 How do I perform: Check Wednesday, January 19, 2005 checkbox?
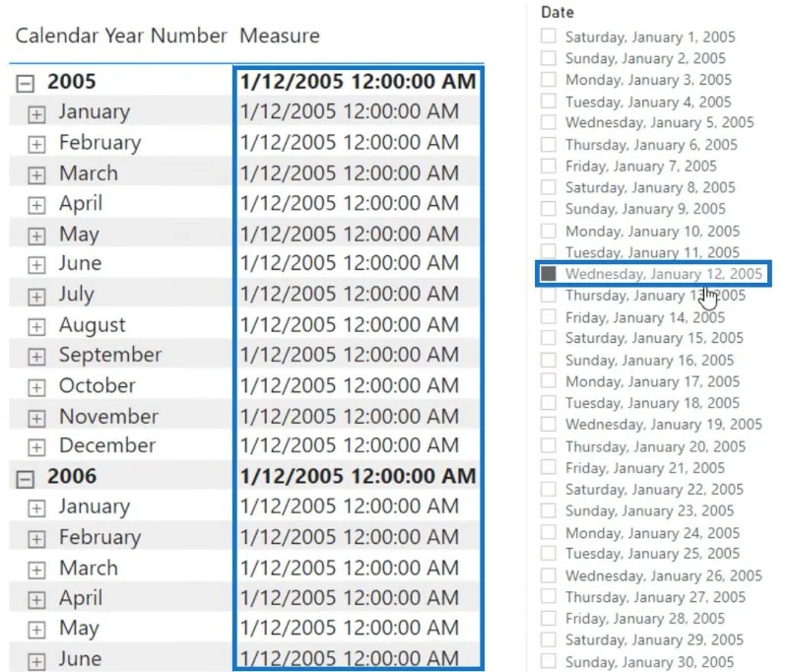[549, 425]
